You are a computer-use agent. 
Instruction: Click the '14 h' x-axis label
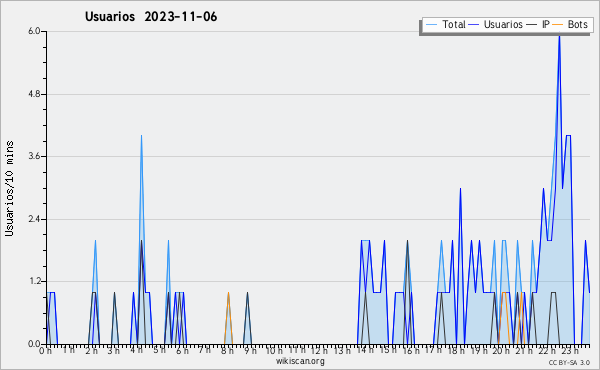[x=365, y=350]
